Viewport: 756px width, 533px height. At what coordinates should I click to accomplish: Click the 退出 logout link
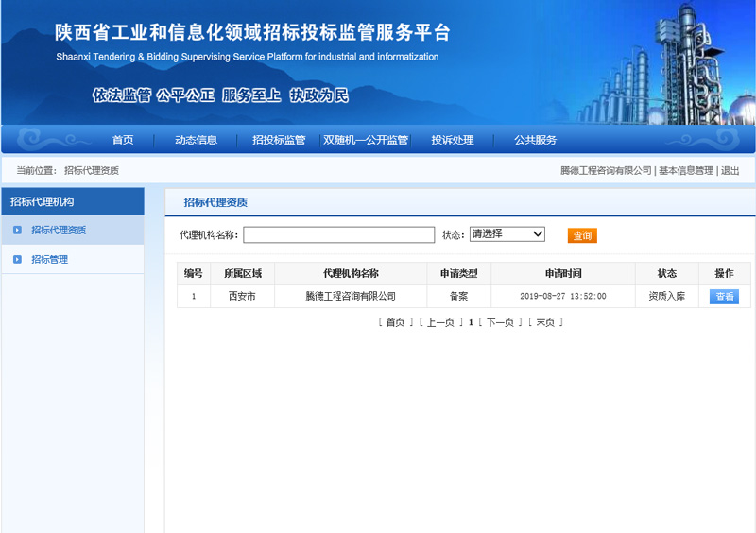730,170
